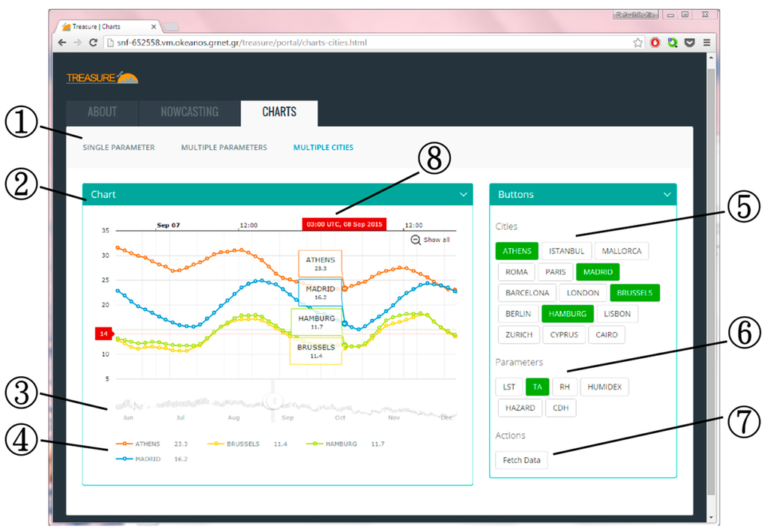The width and height of the screenshot is (768, 532).
Task: Deselect the MADRID city toggle
Action: click(598, 272)
